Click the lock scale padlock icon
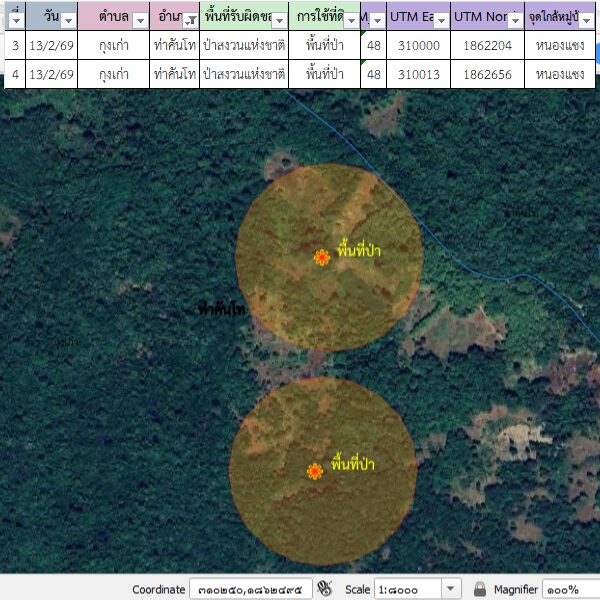This screenshot has height=600, width=600. click(x=480, y=589)
